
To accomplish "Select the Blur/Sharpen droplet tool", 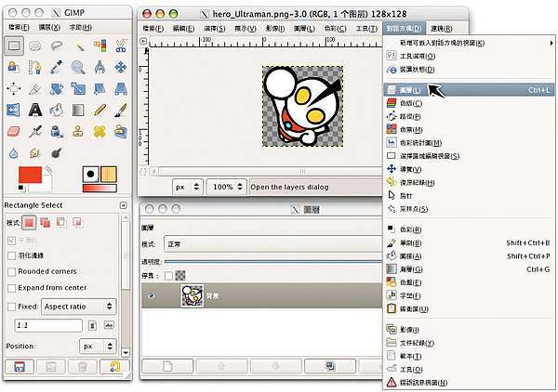I will pyautogui.click(x=14, y=153).
